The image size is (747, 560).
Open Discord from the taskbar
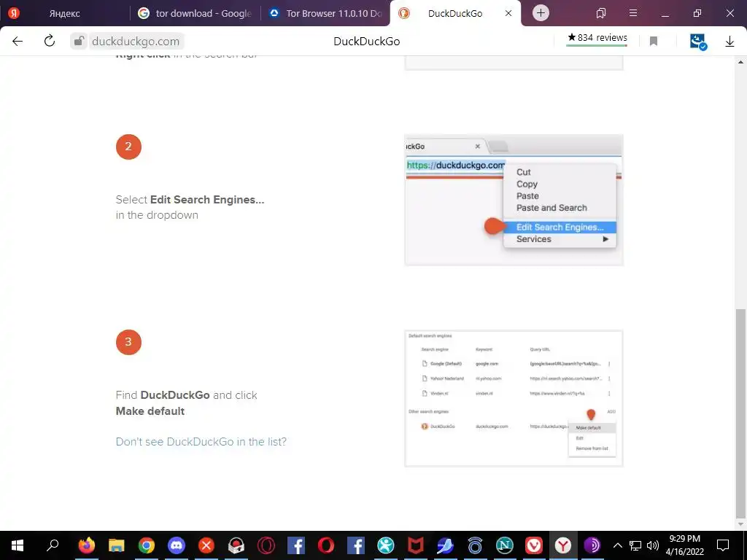[x=177, y=545]
